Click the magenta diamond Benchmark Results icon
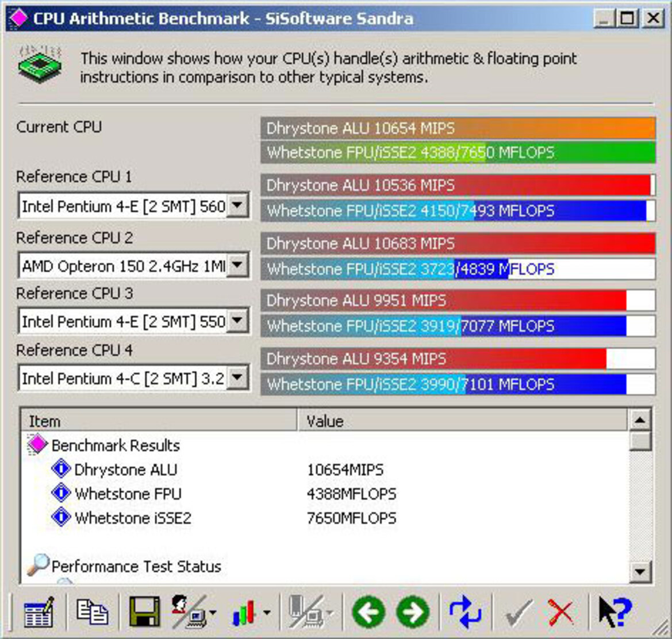The width and height of the screenshot is (672, 639). click(37, 445)
